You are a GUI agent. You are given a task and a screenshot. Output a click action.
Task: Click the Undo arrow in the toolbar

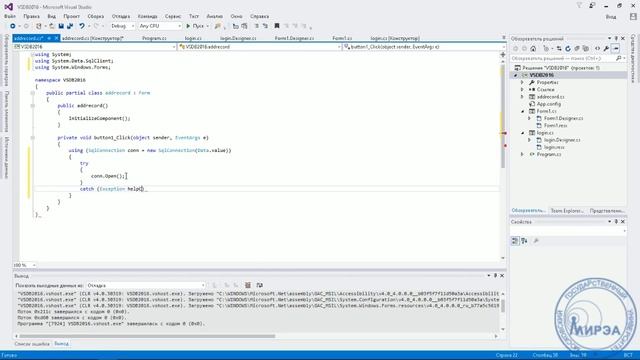click(x=82, y=26)
